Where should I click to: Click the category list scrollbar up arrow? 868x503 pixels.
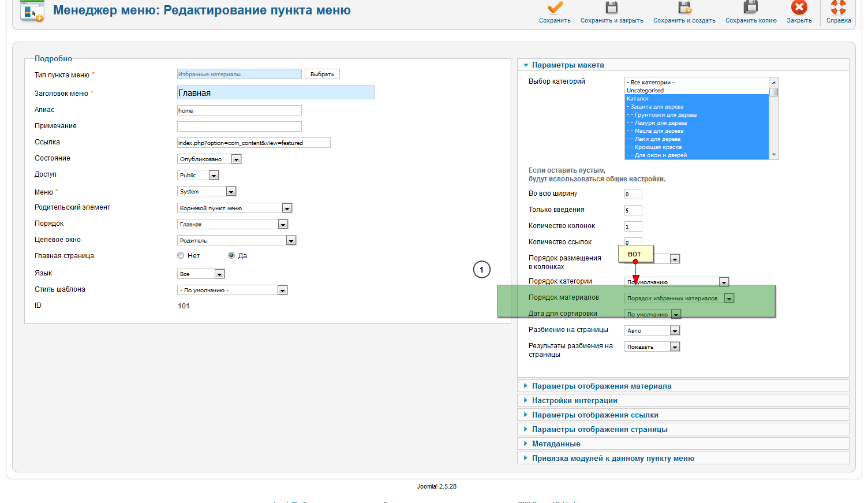pos(774,82)
